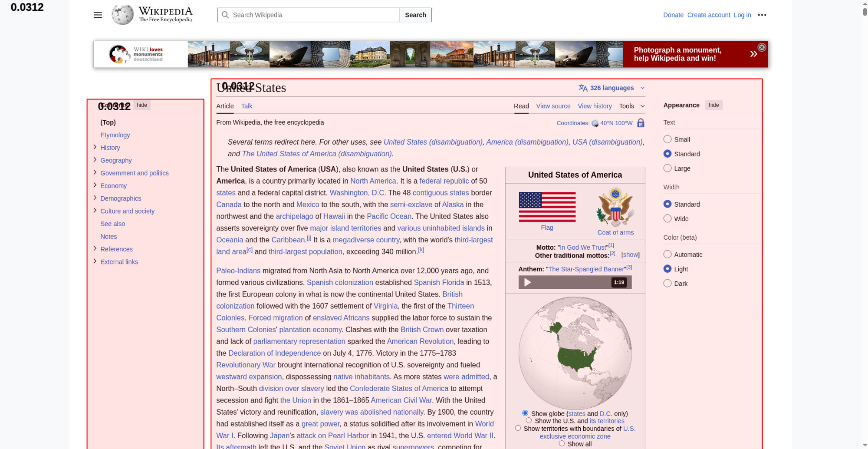Click the coat of arms image
The width and height of the screenshot is (868, 449).
click(615, 207)
